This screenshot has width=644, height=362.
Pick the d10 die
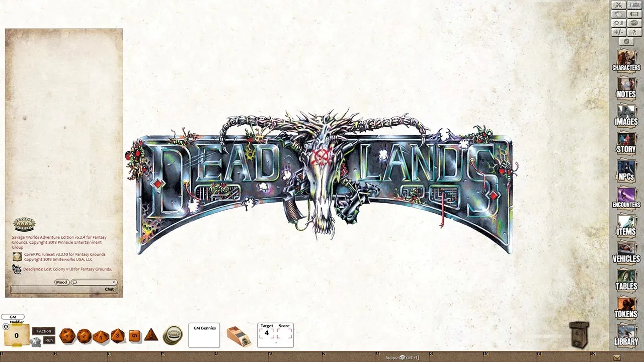pyautogui.click(x=101, y=336)
